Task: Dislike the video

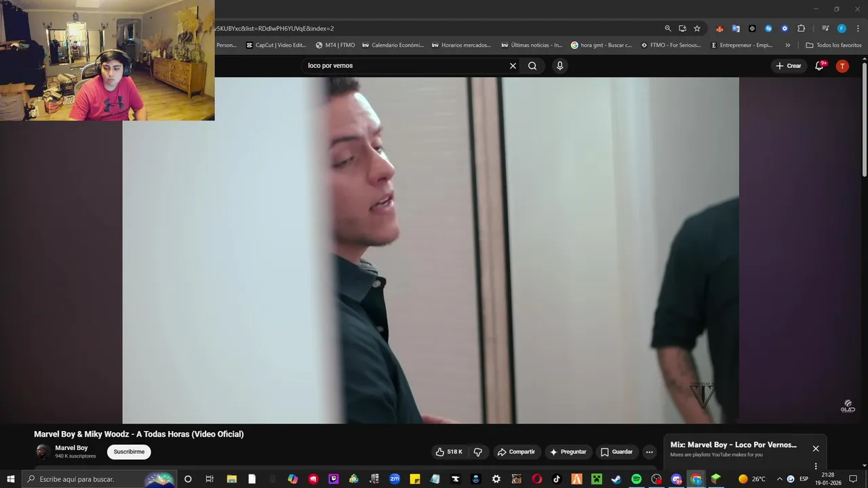Action: click(477, 452)
